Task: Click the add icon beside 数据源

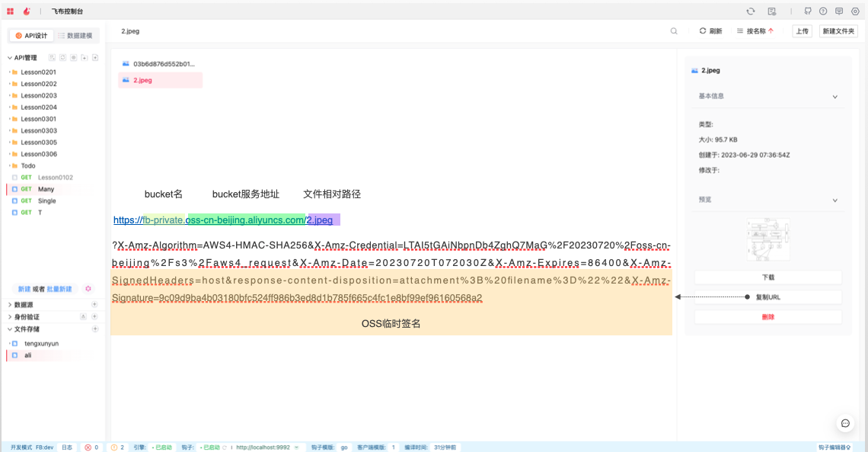Action: [x=94, y=305]
